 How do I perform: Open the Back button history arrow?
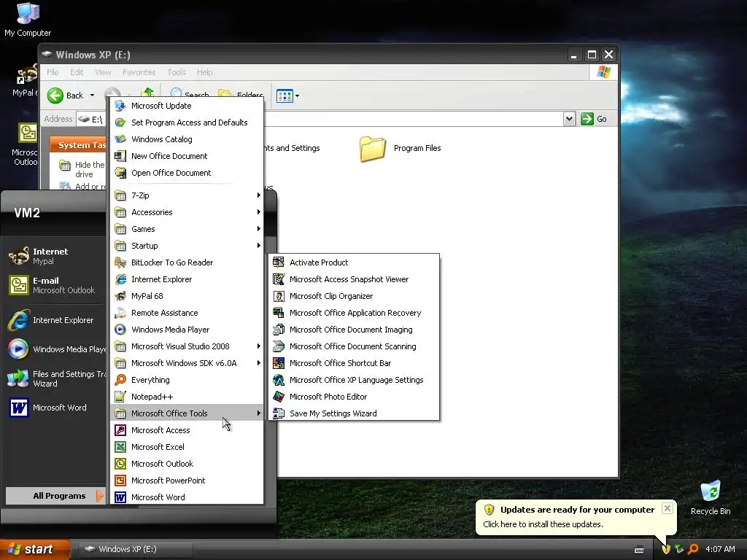tap(92, 96)
